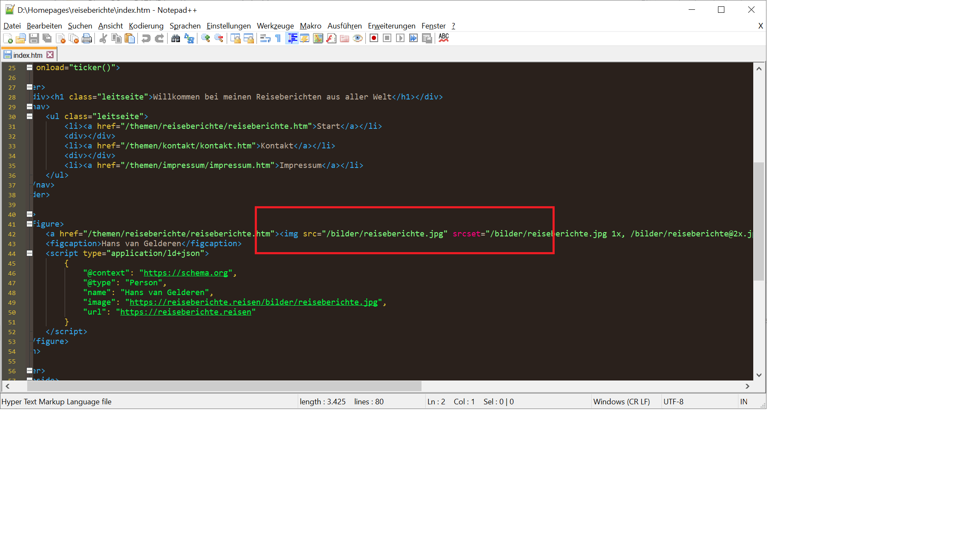Open Find with the binoculars icon
Screen dimensions: 980x551
click(x=176, y=38)
